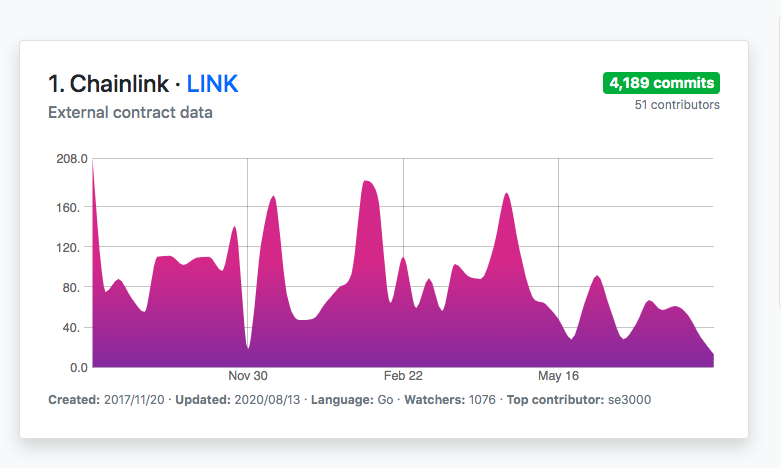Click the Updated date 2020/08/13
Image resolution: width=781 pixels, height=468 pixels.
coord(267,400)
